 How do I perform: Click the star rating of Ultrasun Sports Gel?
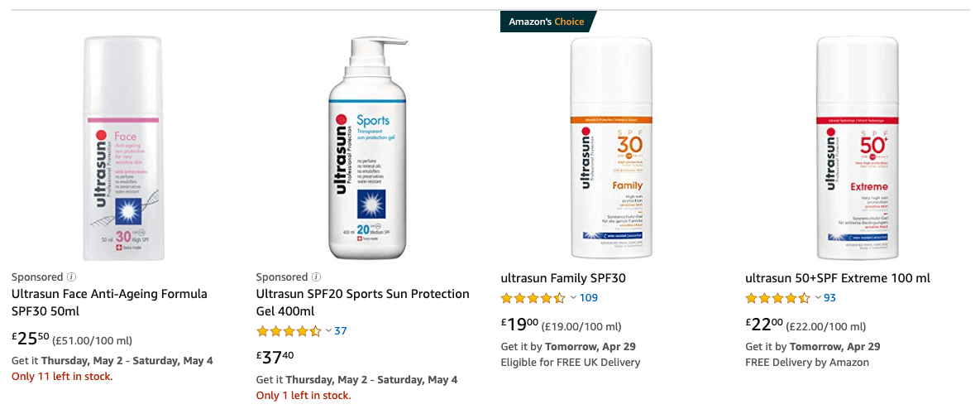pos(289,331)
